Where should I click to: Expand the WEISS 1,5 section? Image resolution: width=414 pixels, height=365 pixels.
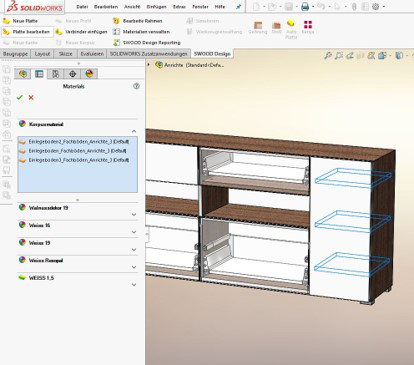134,285
